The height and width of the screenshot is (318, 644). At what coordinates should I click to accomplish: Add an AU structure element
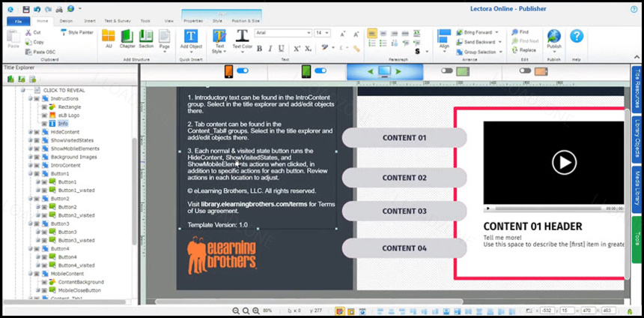109,39
